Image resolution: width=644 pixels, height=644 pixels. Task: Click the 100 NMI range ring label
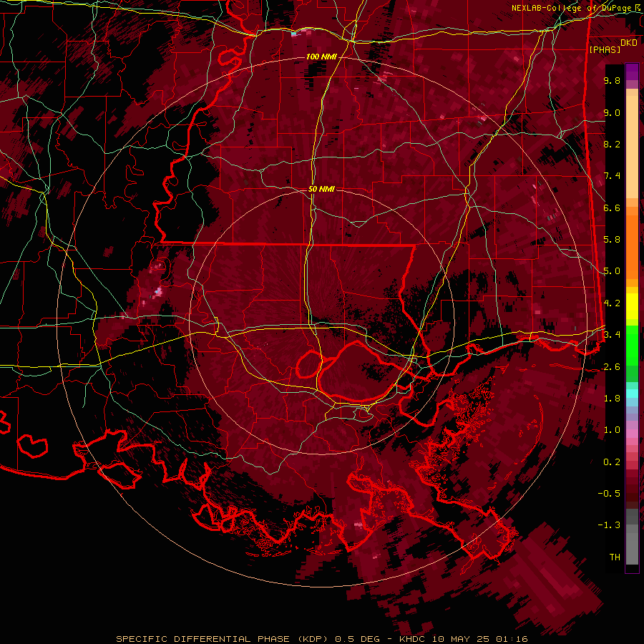click(321, 57)
